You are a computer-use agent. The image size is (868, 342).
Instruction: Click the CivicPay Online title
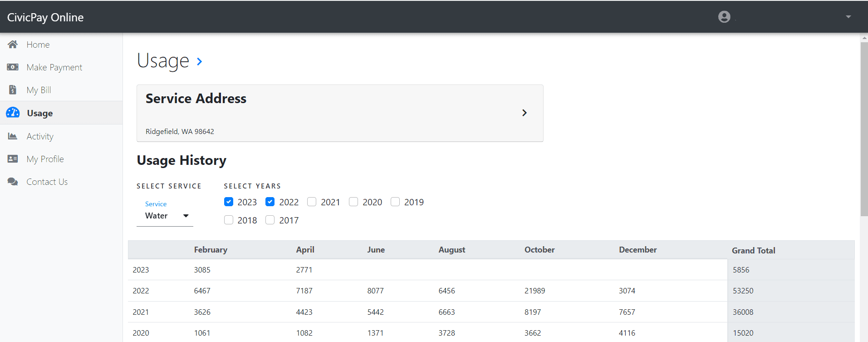coord(45,17)
